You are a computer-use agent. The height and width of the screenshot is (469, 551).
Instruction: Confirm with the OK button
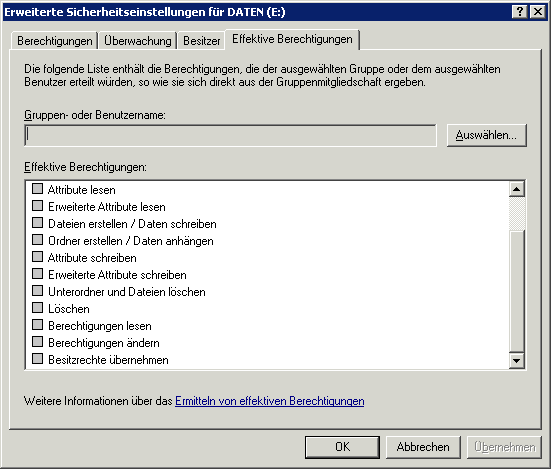pos(342,447)
